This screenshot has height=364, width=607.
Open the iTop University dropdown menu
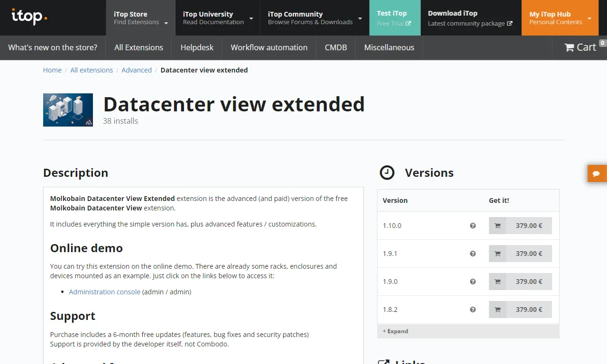click(x=218, y=18)
